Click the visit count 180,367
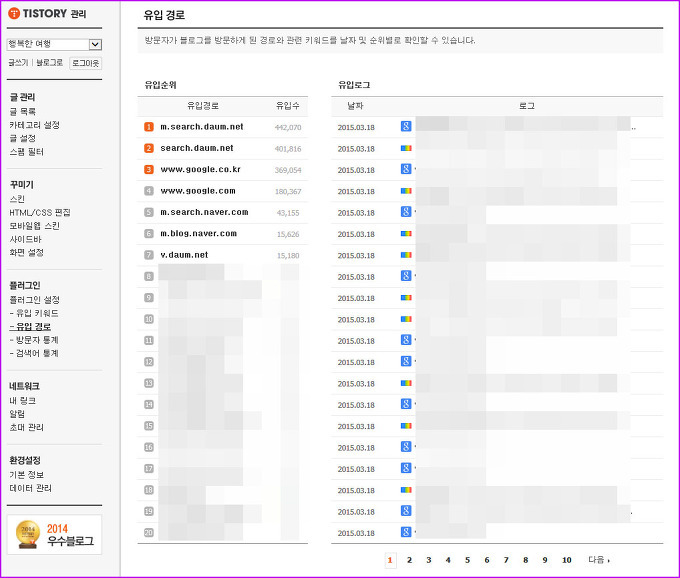 point(288,191)
